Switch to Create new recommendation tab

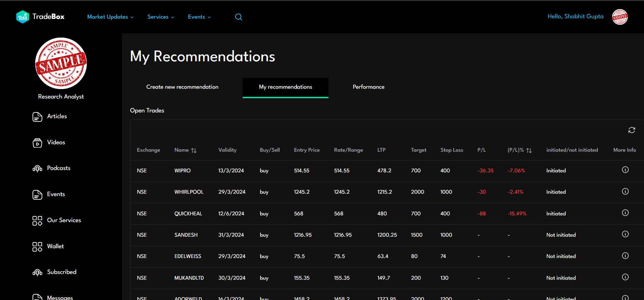coord(182,87)
